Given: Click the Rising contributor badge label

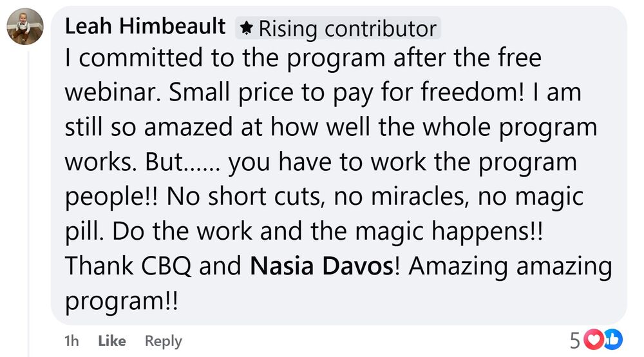Looking at the screenshot, I should tap(347, 29).
